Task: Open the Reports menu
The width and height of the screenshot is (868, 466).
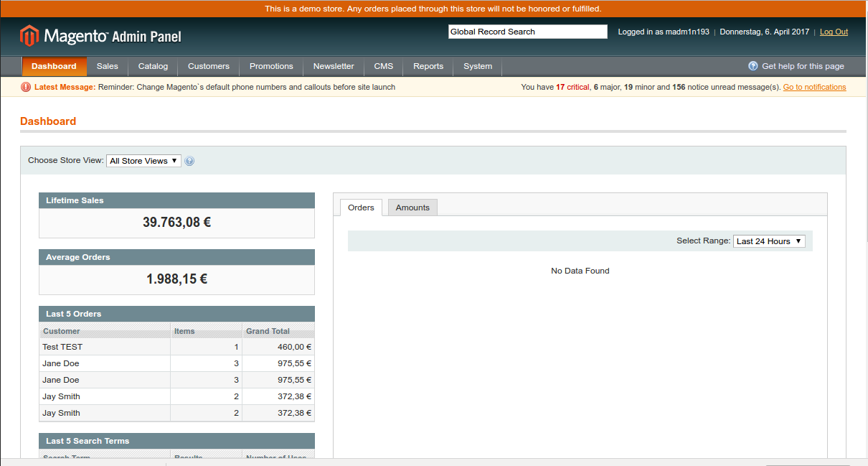Action: (x=428, y=66)
